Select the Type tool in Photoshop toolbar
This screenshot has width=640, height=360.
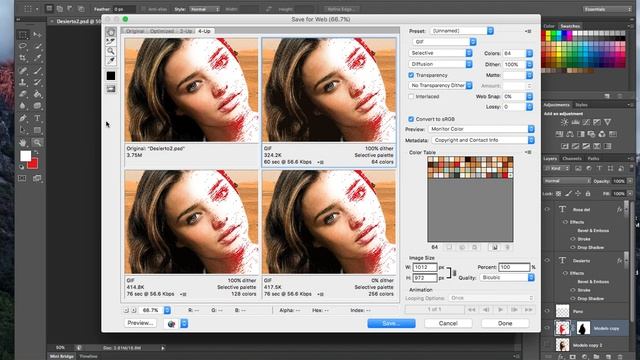pyautogui.click(x=37, y=118)
